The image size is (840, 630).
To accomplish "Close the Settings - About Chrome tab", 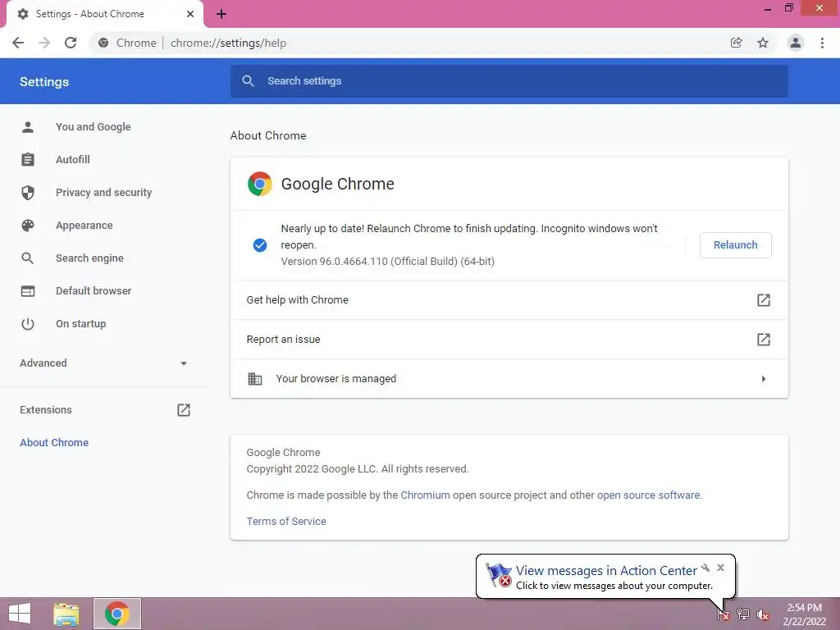I will coord(190,14).
